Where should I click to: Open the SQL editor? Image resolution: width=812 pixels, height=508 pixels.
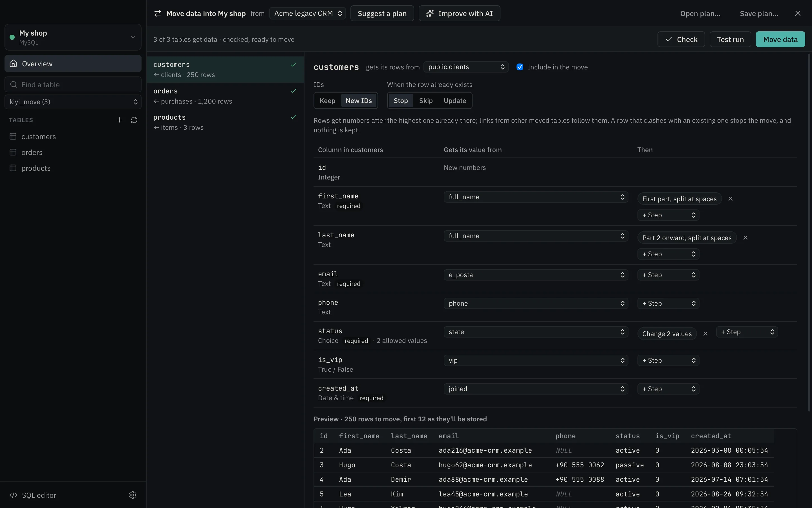tap(33, 495)
